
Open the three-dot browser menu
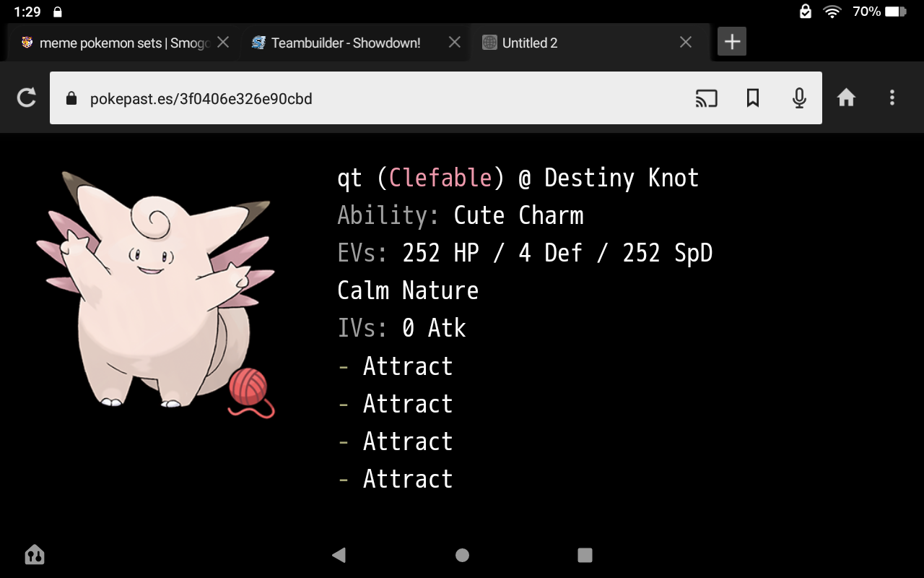click(x=892, y=98)
